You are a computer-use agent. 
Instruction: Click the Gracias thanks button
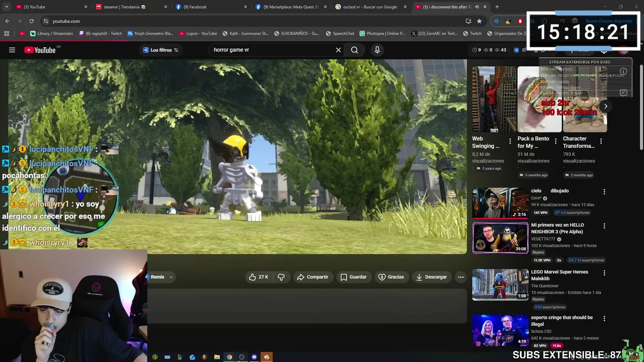pos(391,277)
